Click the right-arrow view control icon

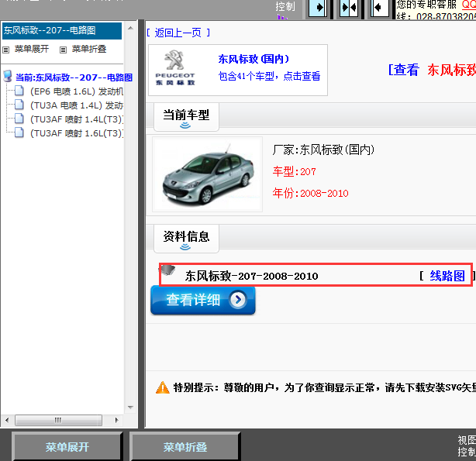coord(318,7)
